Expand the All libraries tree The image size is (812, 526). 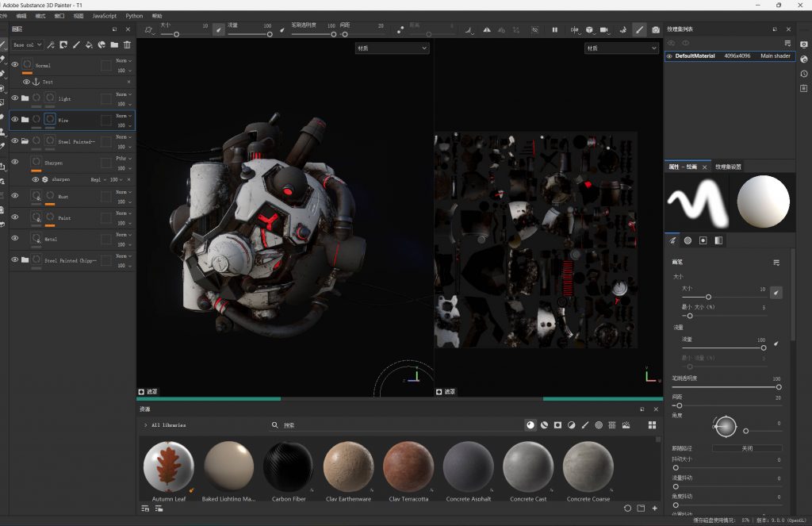[x=146, y=425]
